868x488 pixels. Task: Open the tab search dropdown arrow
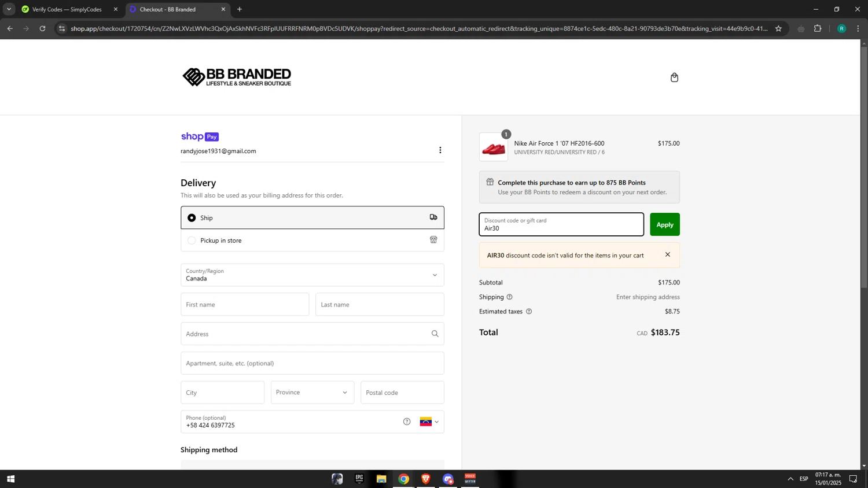coord(9,9)
